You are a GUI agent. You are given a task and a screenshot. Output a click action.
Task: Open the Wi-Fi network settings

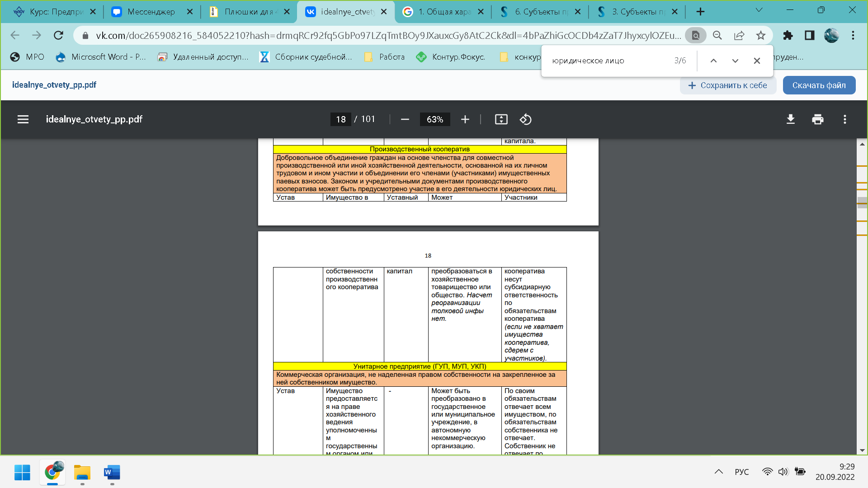(x=767, y=472)
